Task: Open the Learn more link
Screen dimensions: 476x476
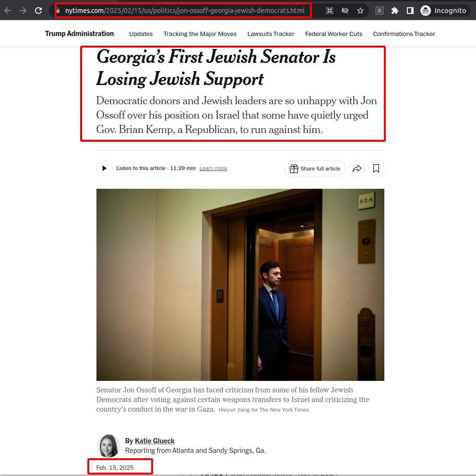Action: click(213, 168)
